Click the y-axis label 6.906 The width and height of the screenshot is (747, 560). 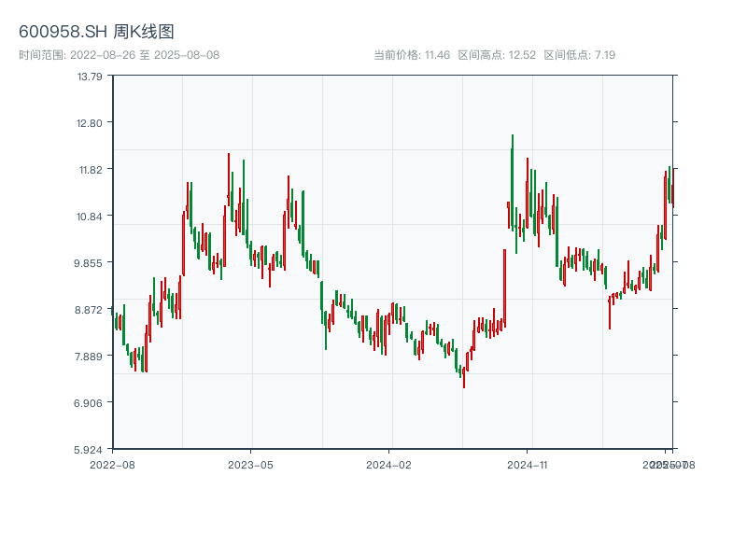click(88, 403)
